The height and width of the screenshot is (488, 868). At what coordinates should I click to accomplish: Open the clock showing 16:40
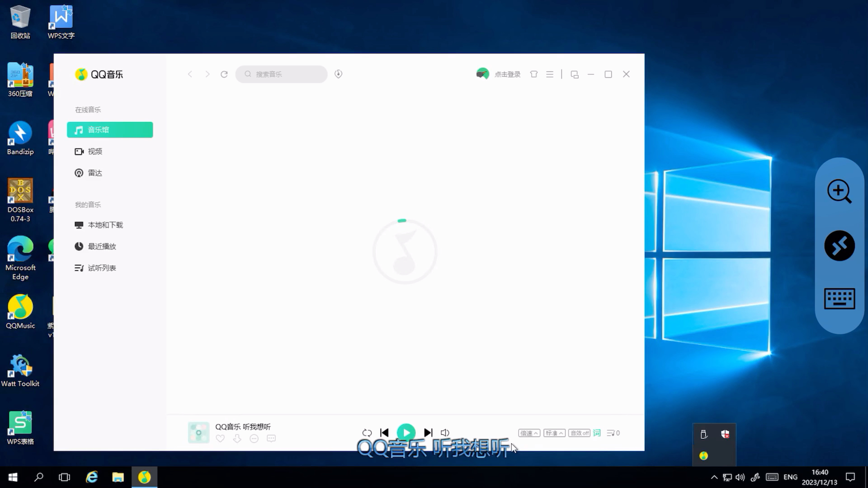coord(820,477)
